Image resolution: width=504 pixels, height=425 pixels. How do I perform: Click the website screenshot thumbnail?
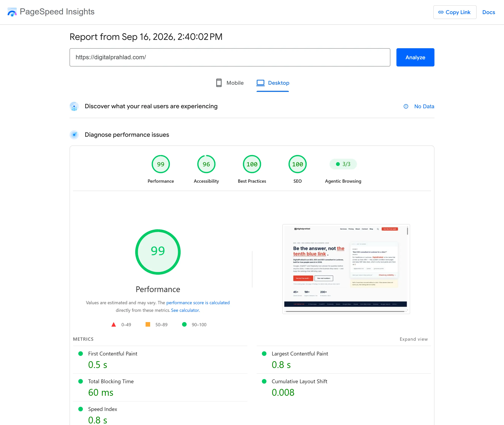click(346, 269)
